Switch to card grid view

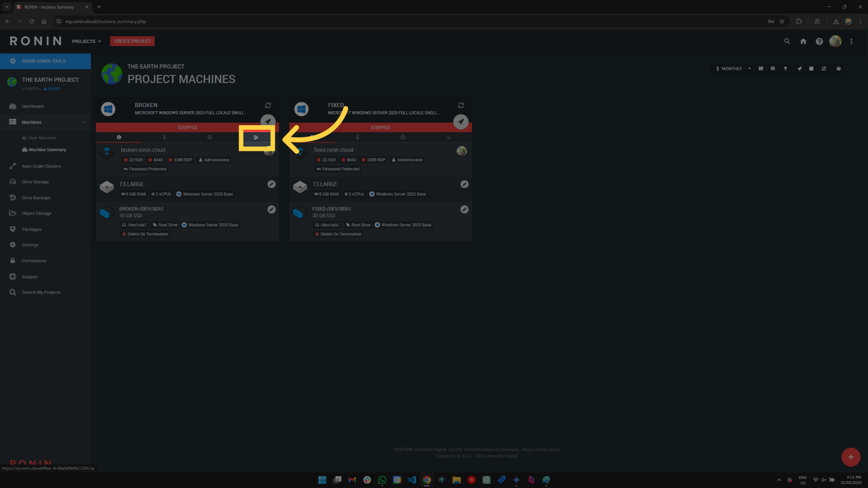click(761, 69)
